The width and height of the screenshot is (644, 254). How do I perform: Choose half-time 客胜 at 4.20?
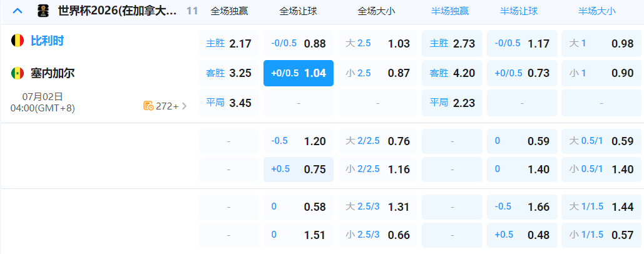click(452, 73)
